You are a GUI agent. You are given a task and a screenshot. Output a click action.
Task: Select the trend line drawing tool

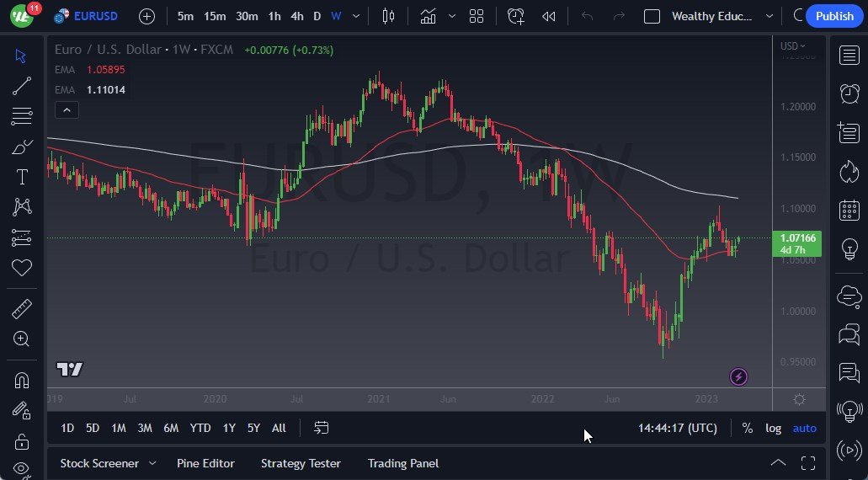(x=22, y=85)
